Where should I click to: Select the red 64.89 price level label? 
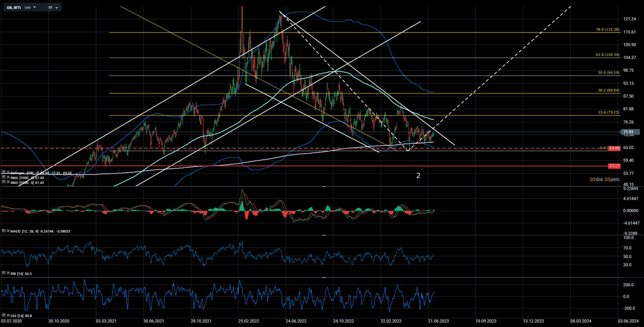pos(614,148)
